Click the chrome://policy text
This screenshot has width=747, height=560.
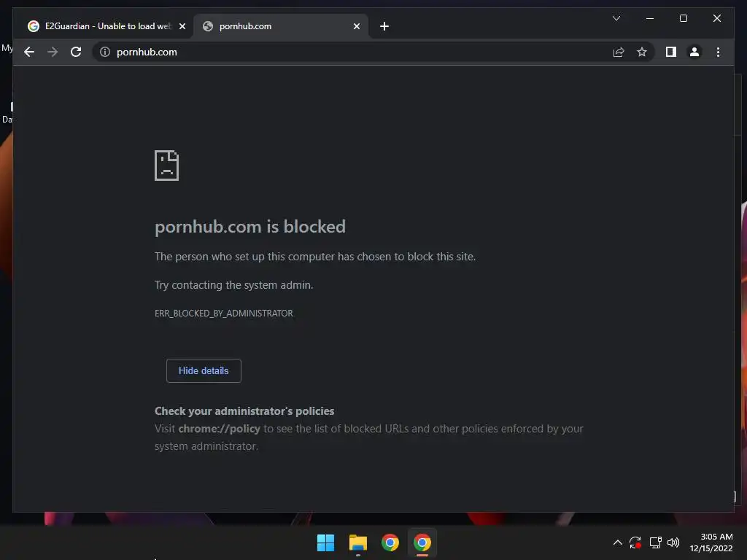(219, 429)
